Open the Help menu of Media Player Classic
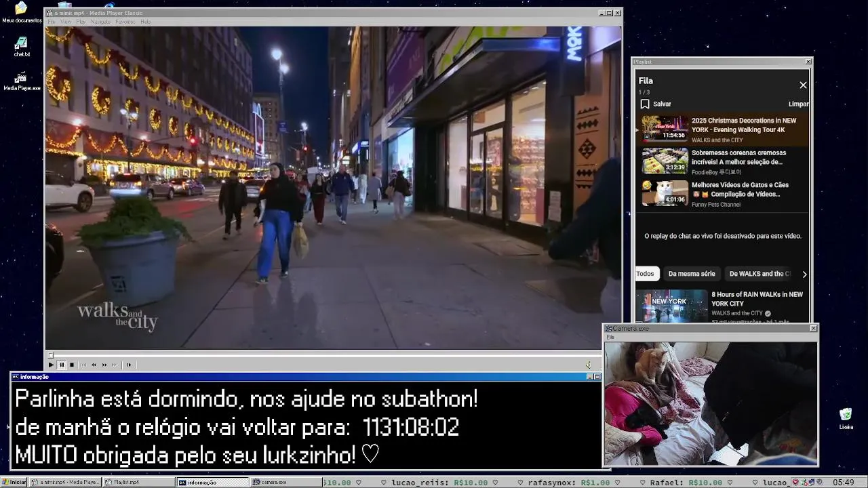The image size is (868, 488). tap(146, 22)
